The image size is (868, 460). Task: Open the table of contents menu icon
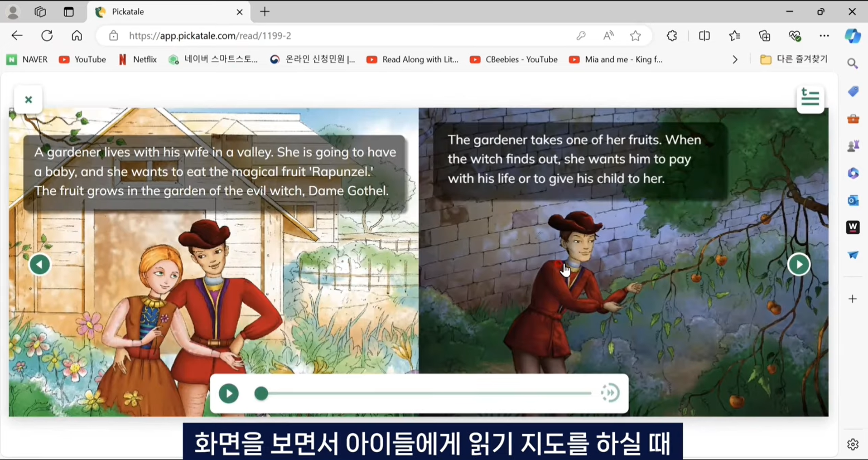[x=810, y=98]
